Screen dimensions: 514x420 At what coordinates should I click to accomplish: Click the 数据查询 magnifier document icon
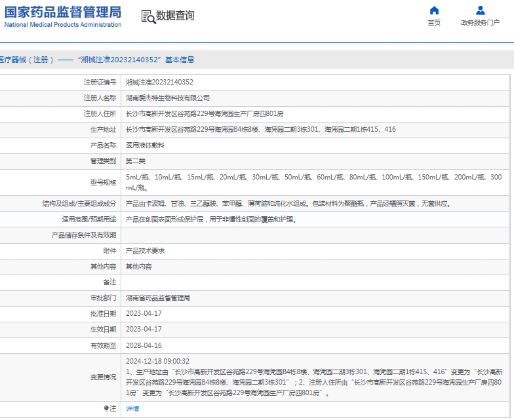click(148, 17)
